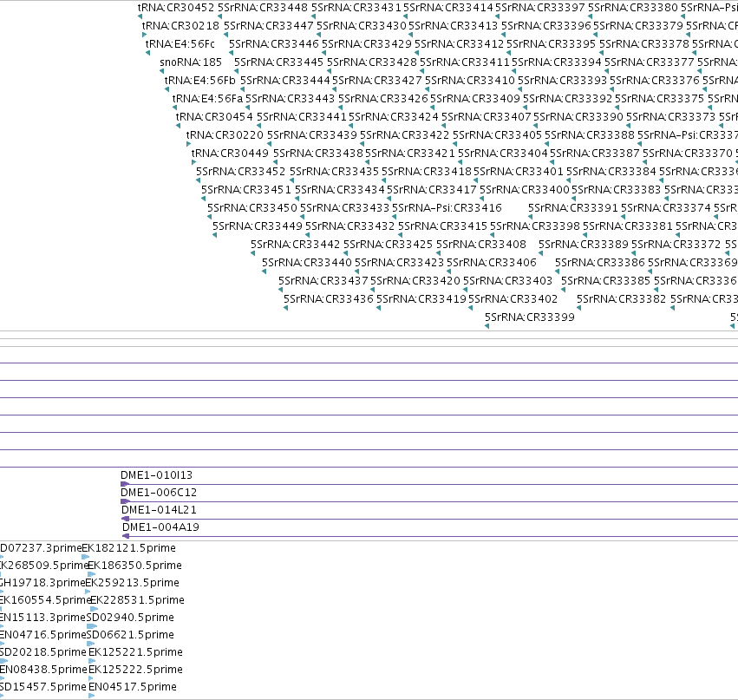Select the 5SrRNA:CR33397 label
738x700 pixels.
point(540,8)
